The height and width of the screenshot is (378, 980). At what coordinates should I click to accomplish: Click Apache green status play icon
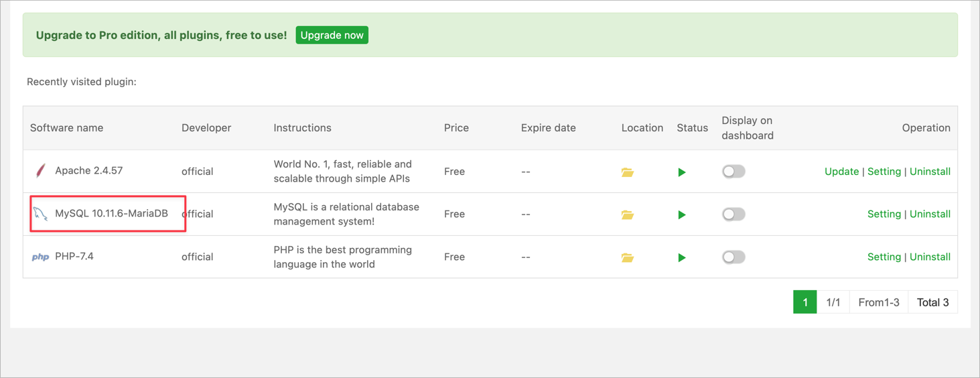[682, 172]
